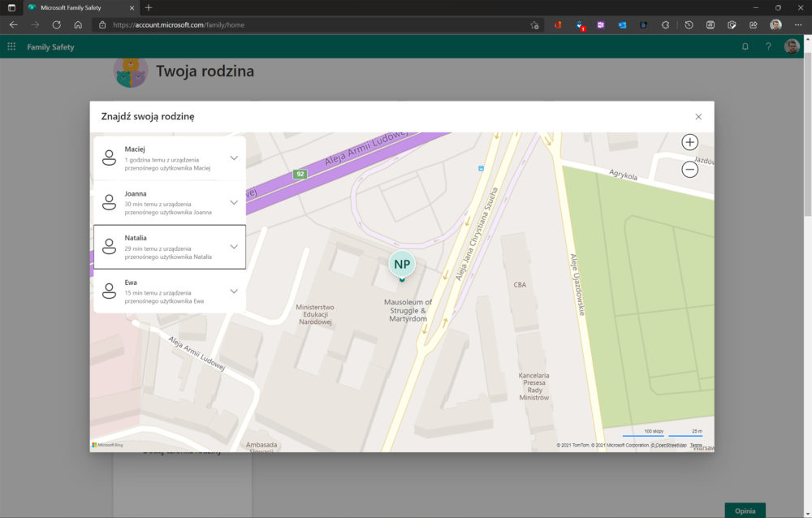Click the CBA map label
The image size is (812, 518).
click(520, 285)
